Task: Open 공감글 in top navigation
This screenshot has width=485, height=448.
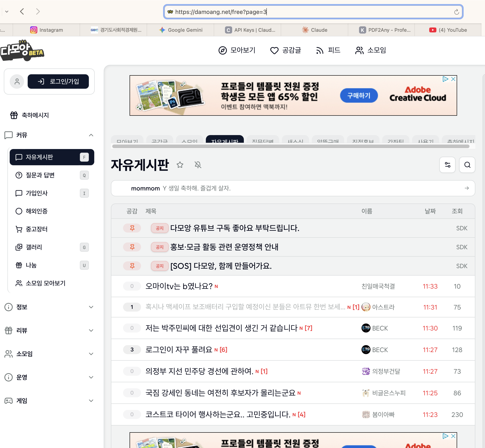Action: click(x=285, y=50)
